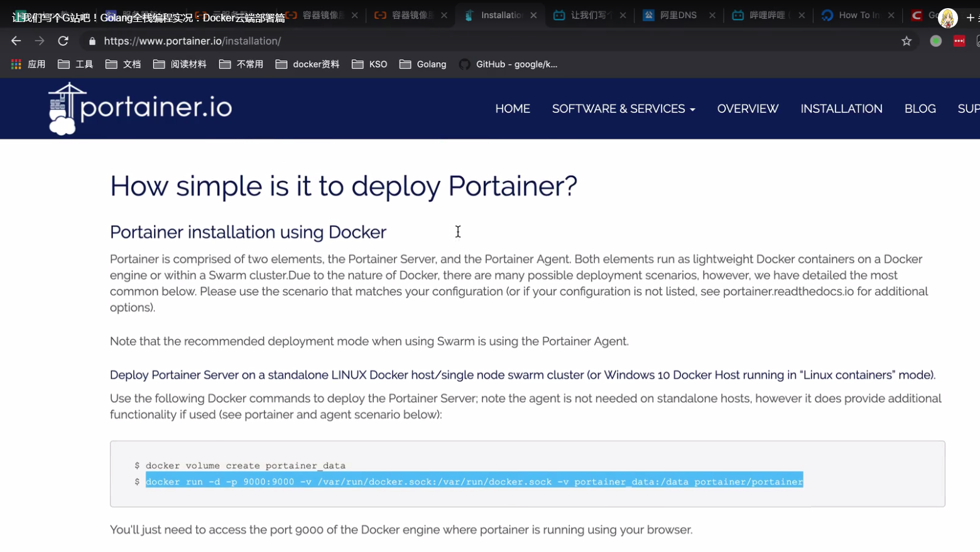Viewport: 980px width, 552px height.
Task: Open the 文档 bookmarks folder
Action: 123,64
